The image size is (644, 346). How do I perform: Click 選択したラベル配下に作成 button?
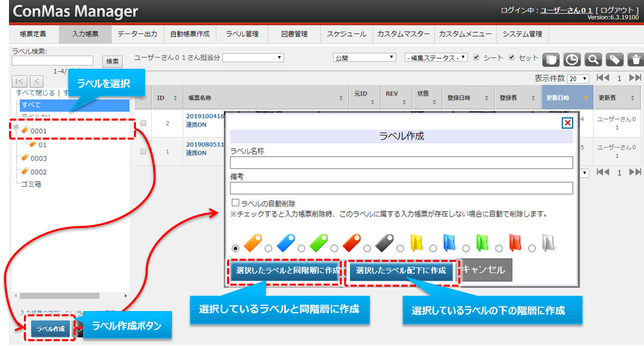(401, 270)
